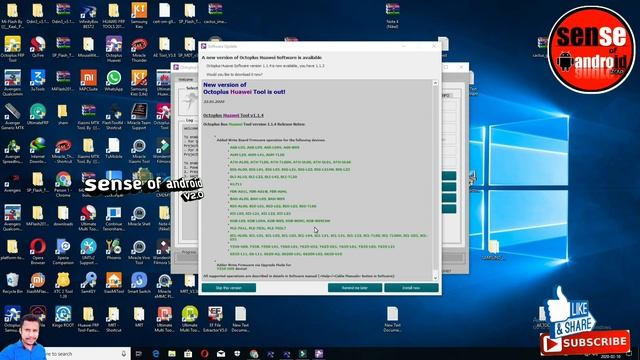Screen dimensions: 640x360
Task: Open the Avenger Generic MTK shortcut
Action: pyautogui.click(x=12, y=117)
